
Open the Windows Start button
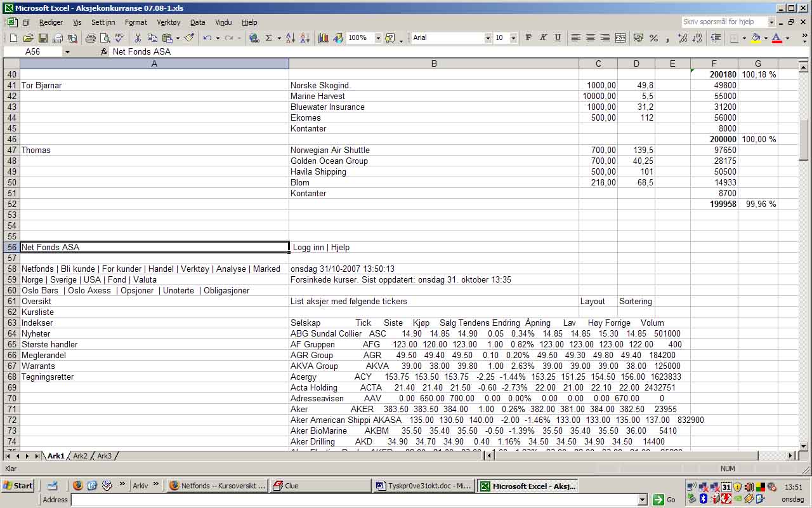18,486
